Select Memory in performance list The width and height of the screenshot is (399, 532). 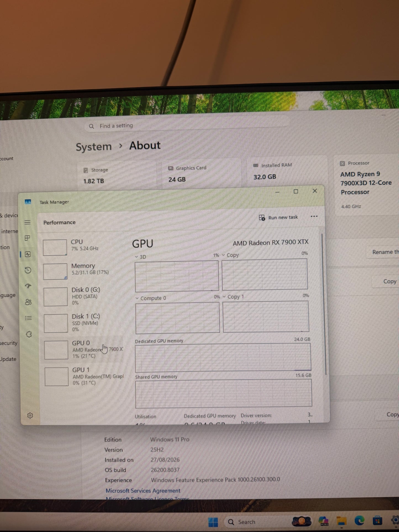tap(83, 271)
